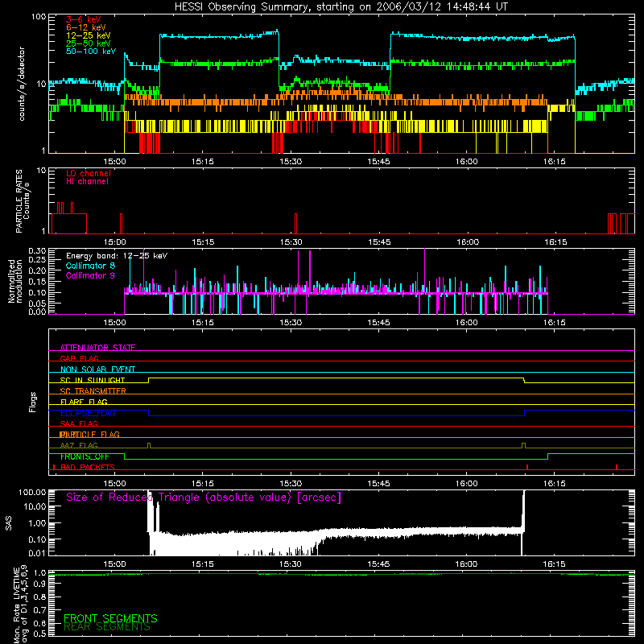Viewport: 644px width, 644px height.
Task: Click "15:15" tick under the SAS plot
Action: pos(203,564)
